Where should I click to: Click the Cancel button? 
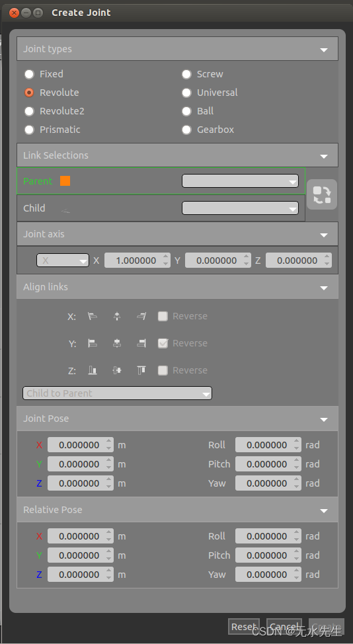(x=284, y=626)
